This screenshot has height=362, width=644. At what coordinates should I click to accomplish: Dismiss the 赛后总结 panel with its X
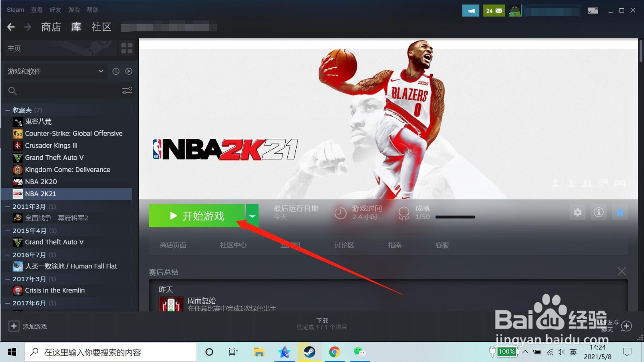point(621,271)
